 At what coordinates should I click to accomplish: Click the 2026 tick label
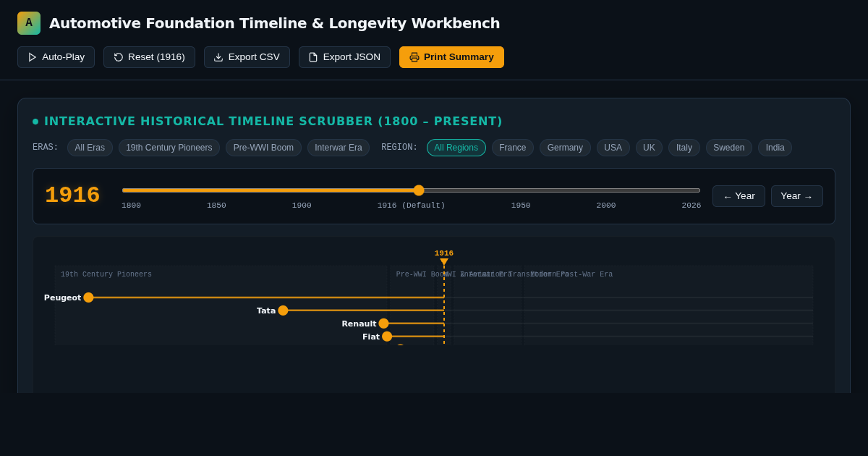[x=692, y=206]
